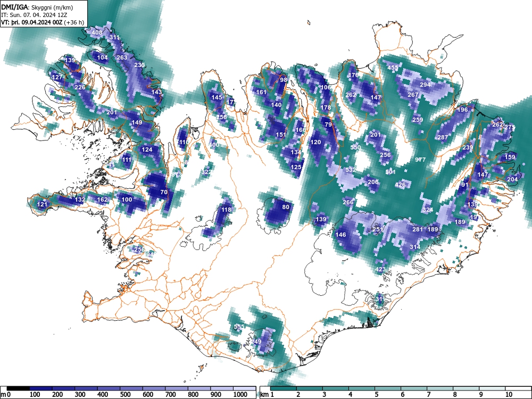This screenshot has width=532, height=399.
Task: Click the visibility value 263 on the map
Action: tap(122, 57)
